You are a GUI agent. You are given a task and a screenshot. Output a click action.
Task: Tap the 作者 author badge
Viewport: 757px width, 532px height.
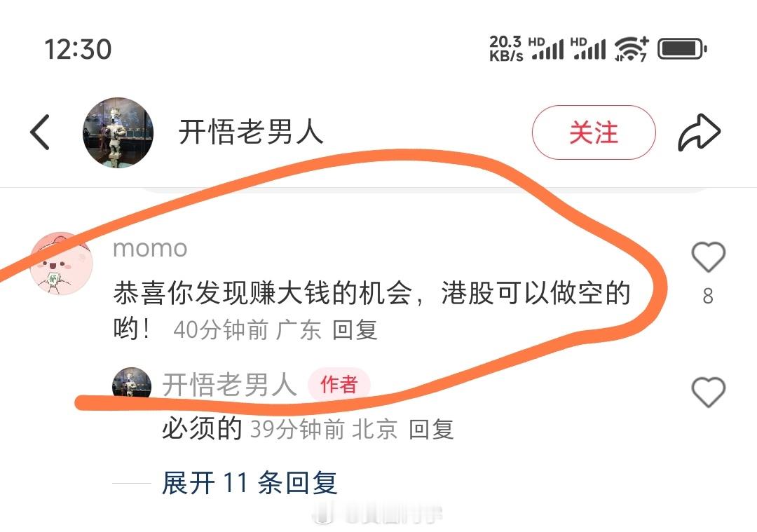(x=339, y=385)
